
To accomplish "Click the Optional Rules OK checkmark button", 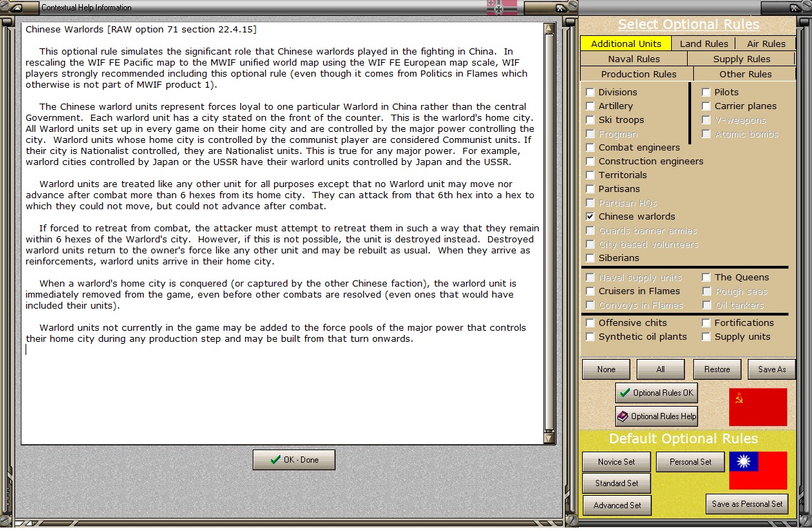I will (x=657, y=393).
